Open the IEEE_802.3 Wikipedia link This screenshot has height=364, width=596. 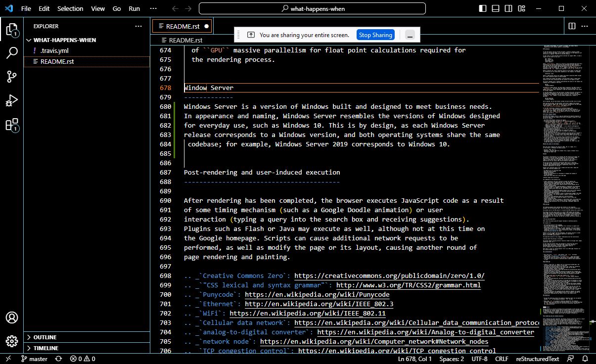pyautogui.click(x=319, y=304)
